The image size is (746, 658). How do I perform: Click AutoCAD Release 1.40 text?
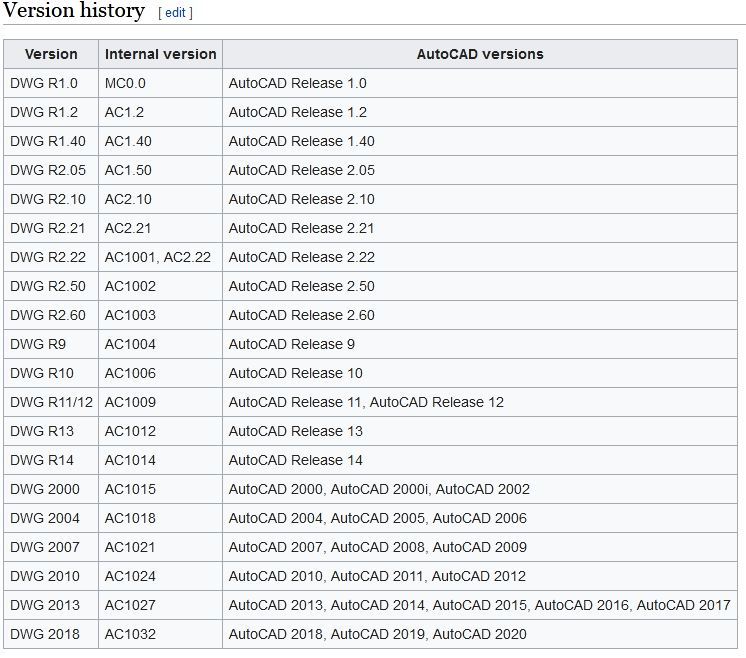302,141
